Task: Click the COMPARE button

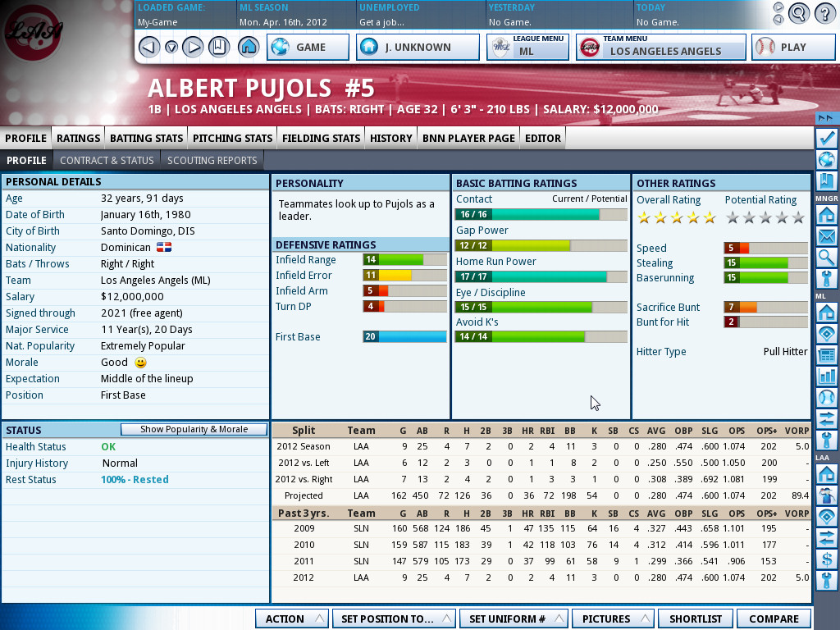Action: (x=774, y=619)
